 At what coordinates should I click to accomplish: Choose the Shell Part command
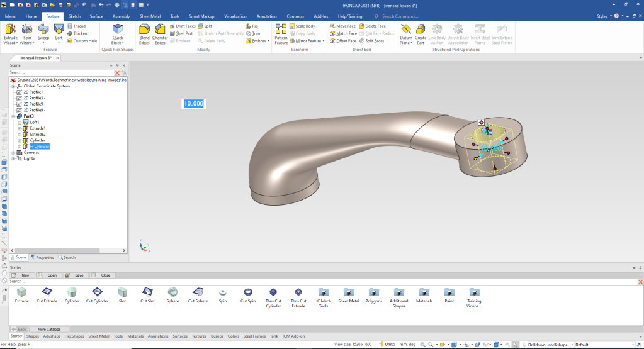click(x=183, y=33)
